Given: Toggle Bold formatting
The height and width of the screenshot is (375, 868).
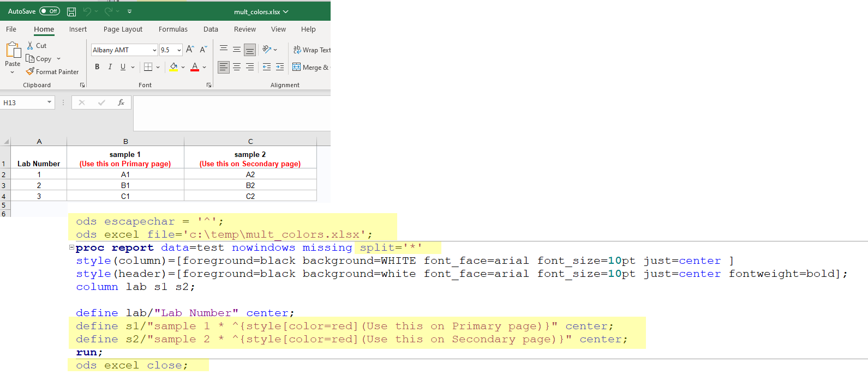Looking at the screenshot, I should tap(97, 67).
